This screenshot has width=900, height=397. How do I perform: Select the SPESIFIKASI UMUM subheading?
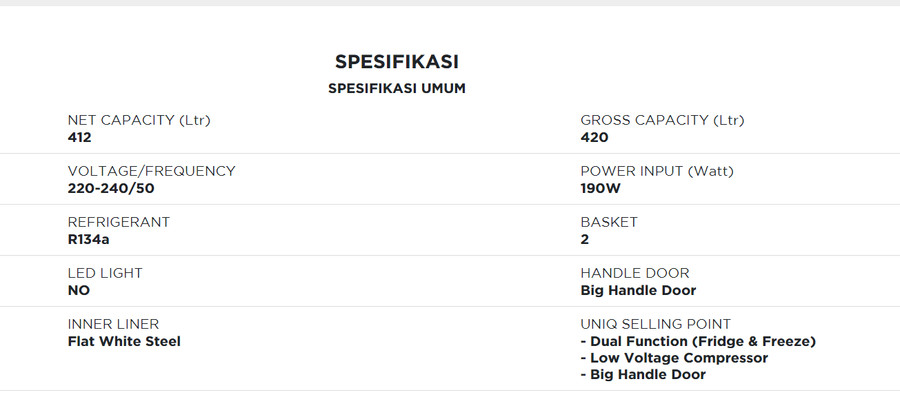397,89
